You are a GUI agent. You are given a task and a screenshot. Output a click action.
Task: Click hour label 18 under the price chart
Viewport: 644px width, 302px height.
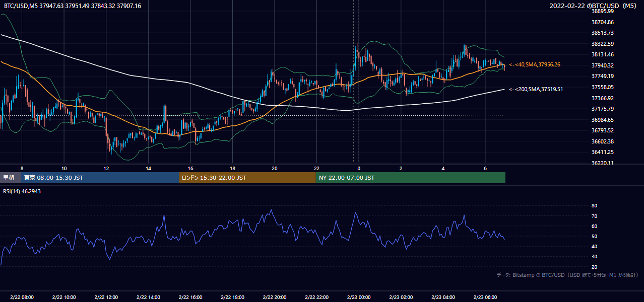click(232, 168)
